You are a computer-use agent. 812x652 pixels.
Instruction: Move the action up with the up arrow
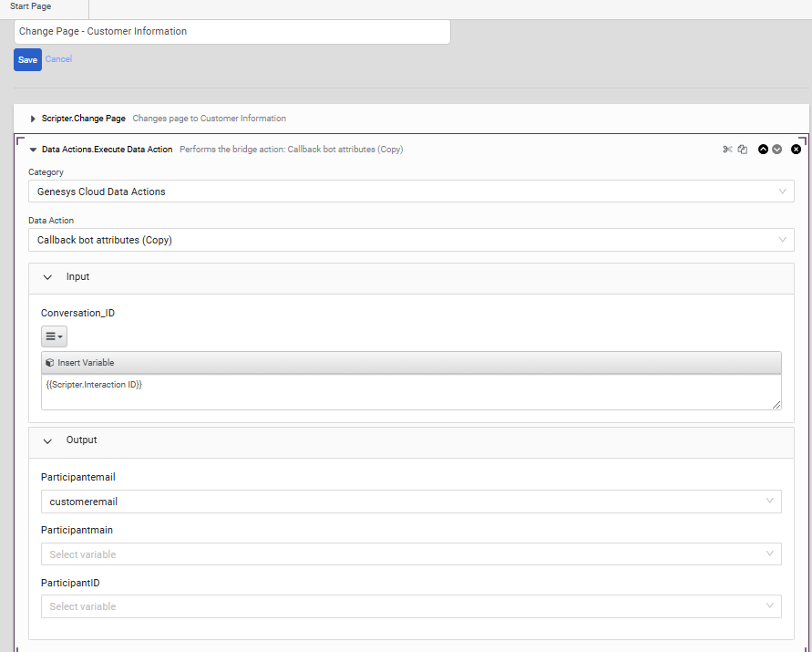pos(763,150)
